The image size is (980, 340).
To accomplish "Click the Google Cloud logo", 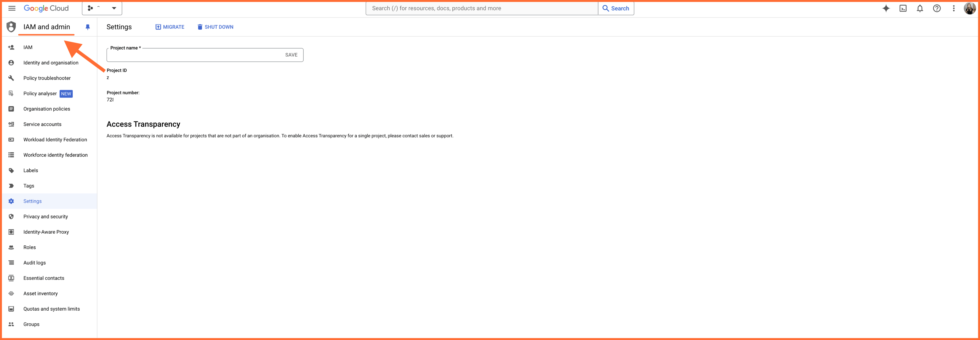I will coord(46,8).
